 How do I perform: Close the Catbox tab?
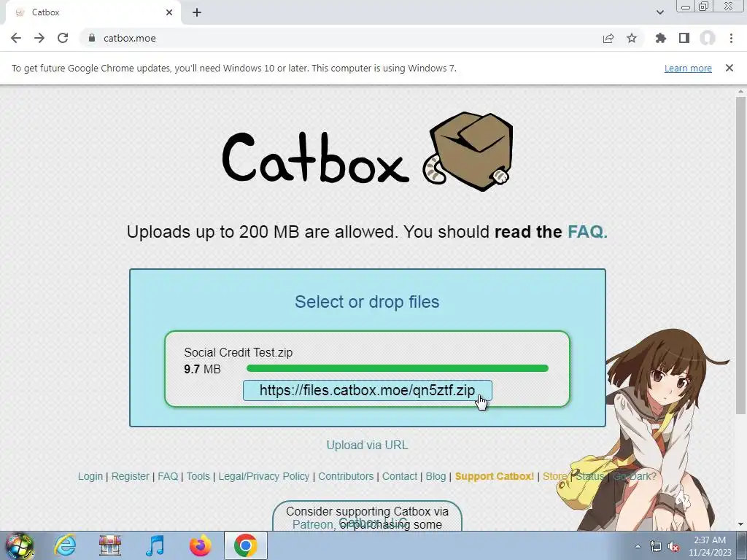click(169, 12)
